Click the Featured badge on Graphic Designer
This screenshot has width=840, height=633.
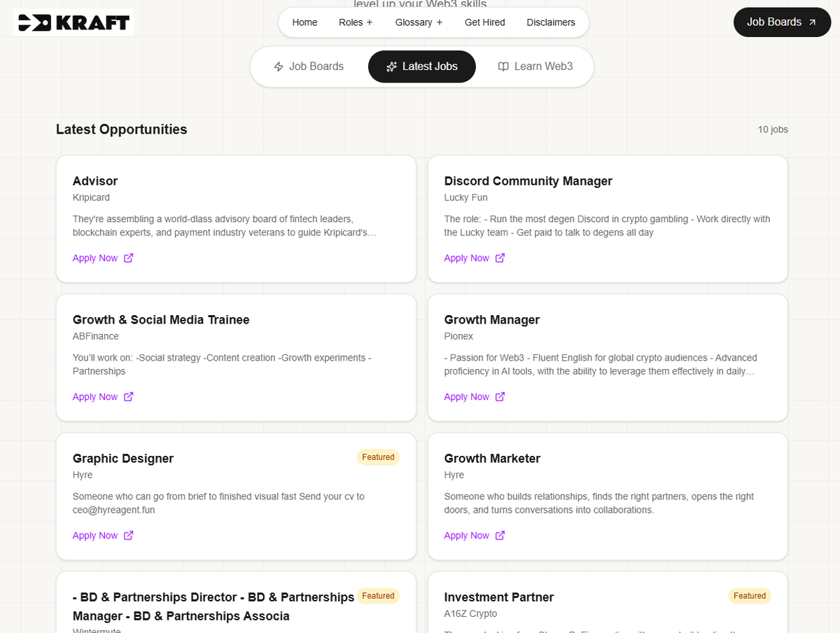tap(378, 457)
